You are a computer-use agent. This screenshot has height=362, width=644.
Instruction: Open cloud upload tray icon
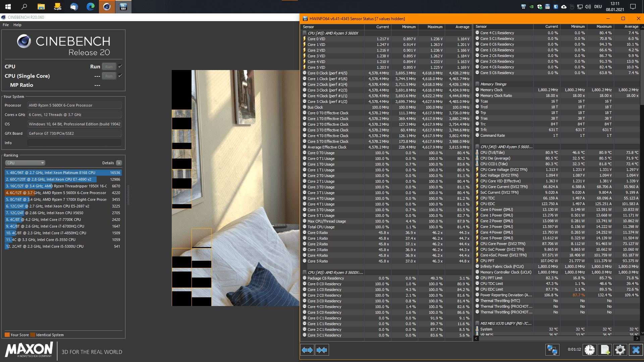[564, 7]
